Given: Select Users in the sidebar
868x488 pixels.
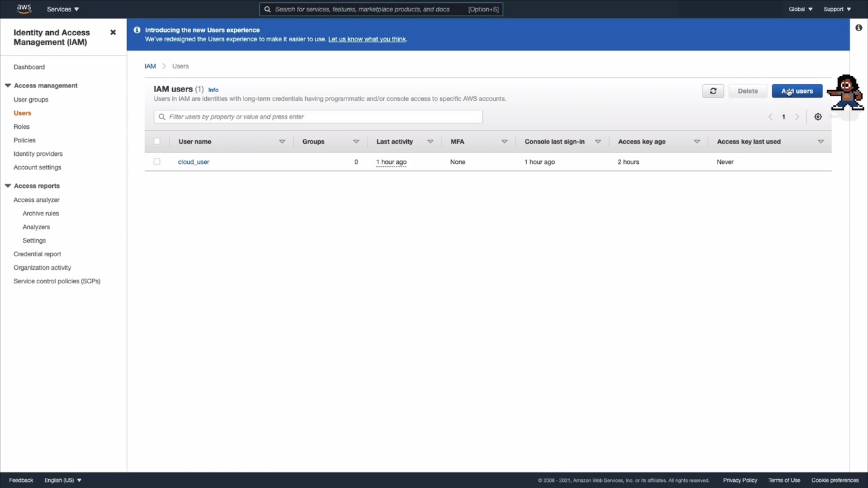Looking at the screenshot, I should pos(22,113).
